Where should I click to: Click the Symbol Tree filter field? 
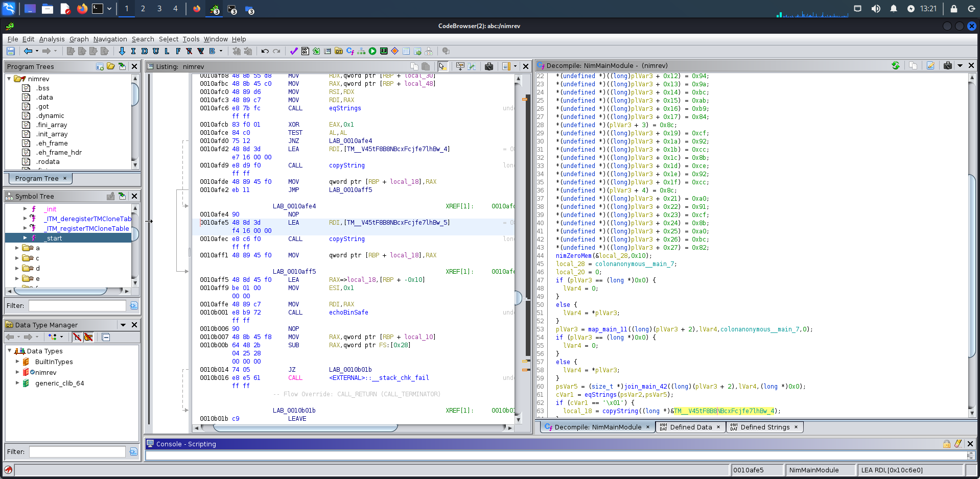77,305
